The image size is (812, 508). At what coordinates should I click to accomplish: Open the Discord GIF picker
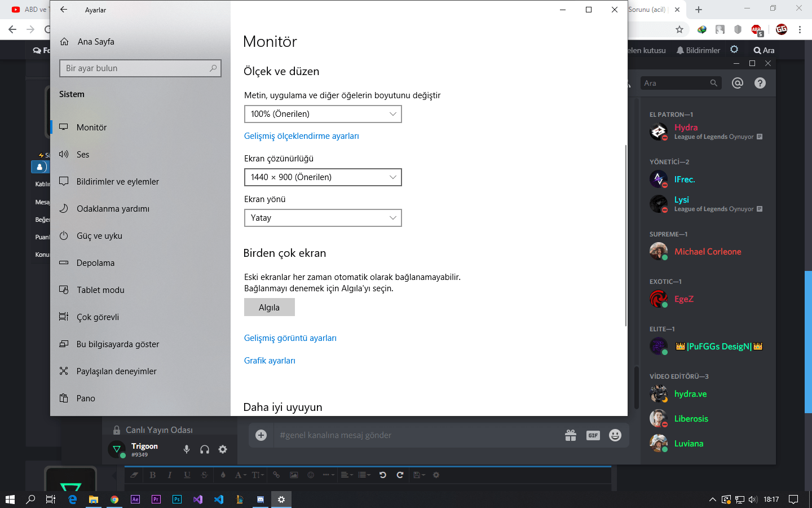(x=593, y=435)
